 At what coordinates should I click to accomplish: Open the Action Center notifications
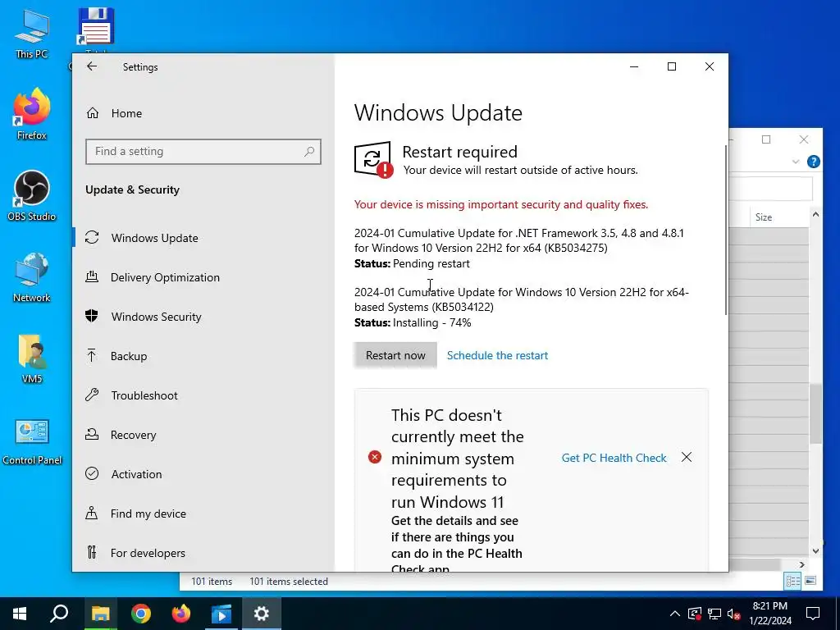coord(813,614)
